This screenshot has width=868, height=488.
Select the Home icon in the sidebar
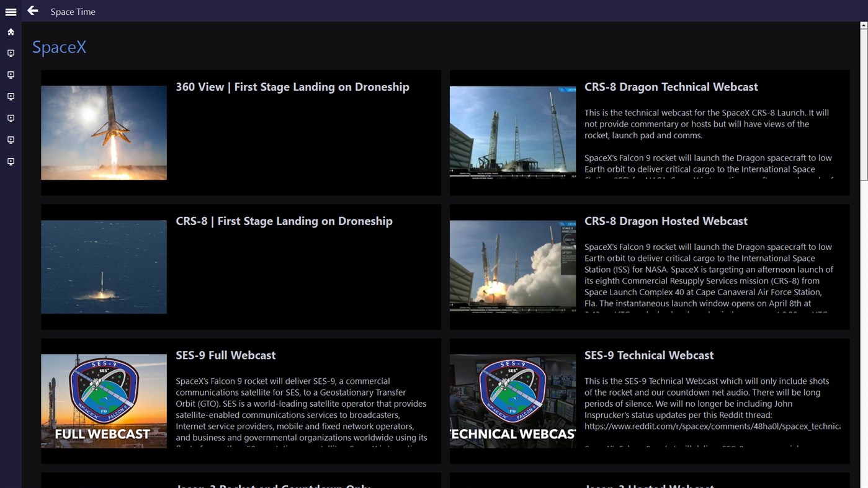(11, 31)
